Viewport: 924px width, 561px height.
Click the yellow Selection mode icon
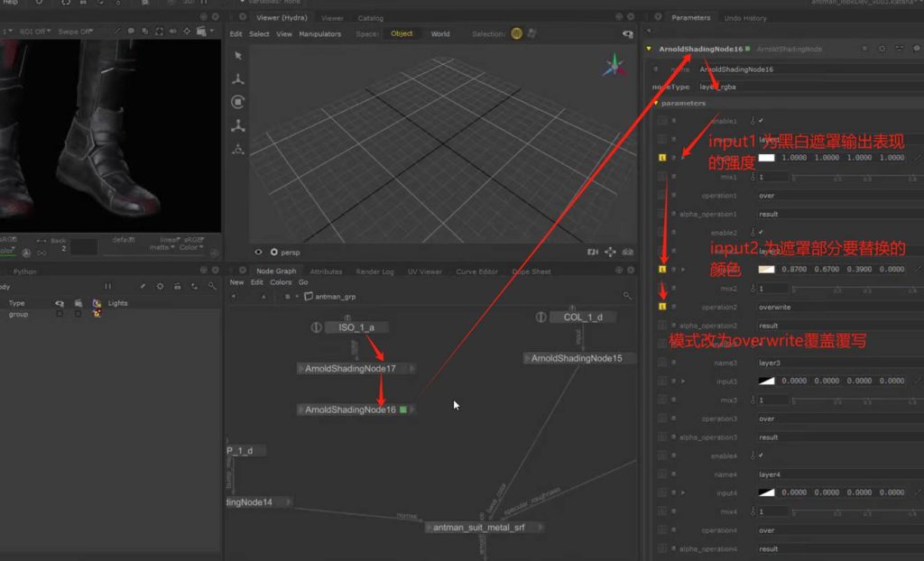coord(516,34)
